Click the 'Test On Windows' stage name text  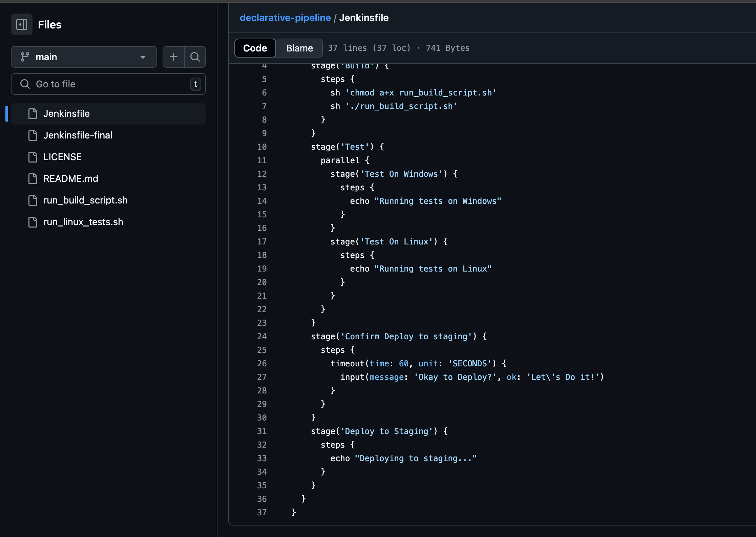401,174
